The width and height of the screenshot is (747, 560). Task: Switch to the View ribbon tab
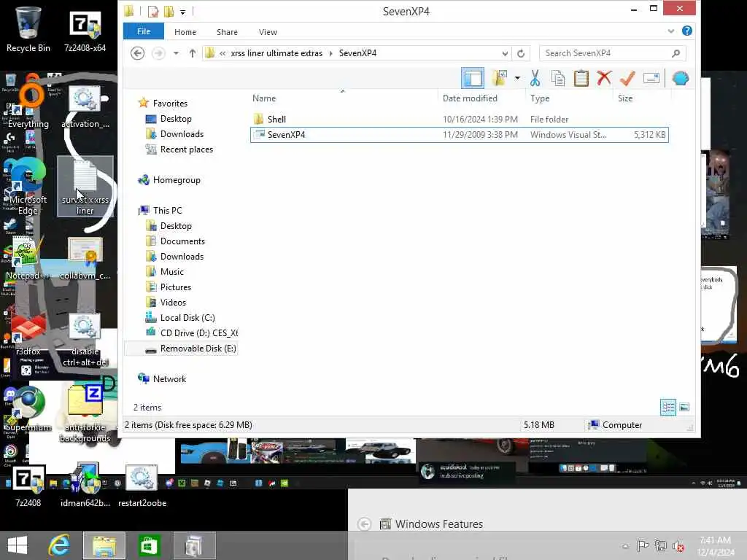(268, 32)
